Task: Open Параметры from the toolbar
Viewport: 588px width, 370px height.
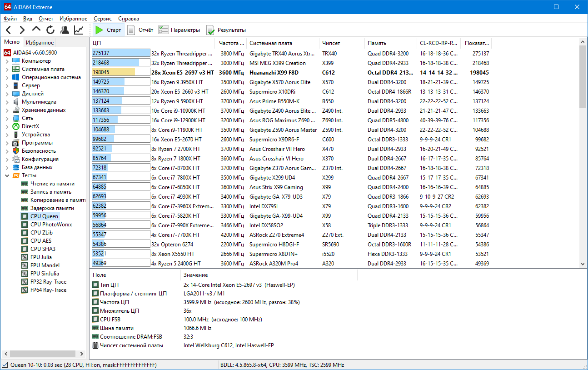Action: pos(179,30)
